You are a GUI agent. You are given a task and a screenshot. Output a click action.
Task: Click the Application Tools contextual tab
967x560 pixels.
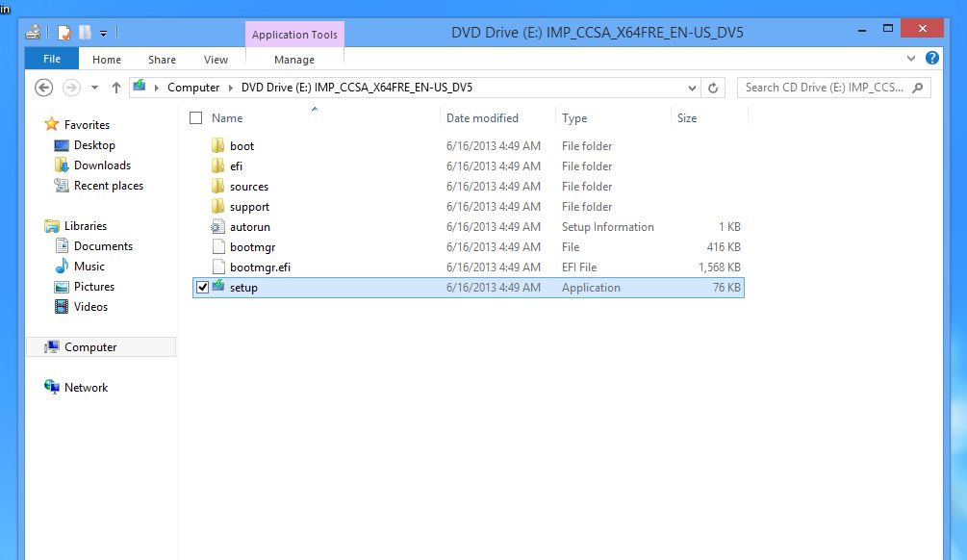[x=294, y=35]
